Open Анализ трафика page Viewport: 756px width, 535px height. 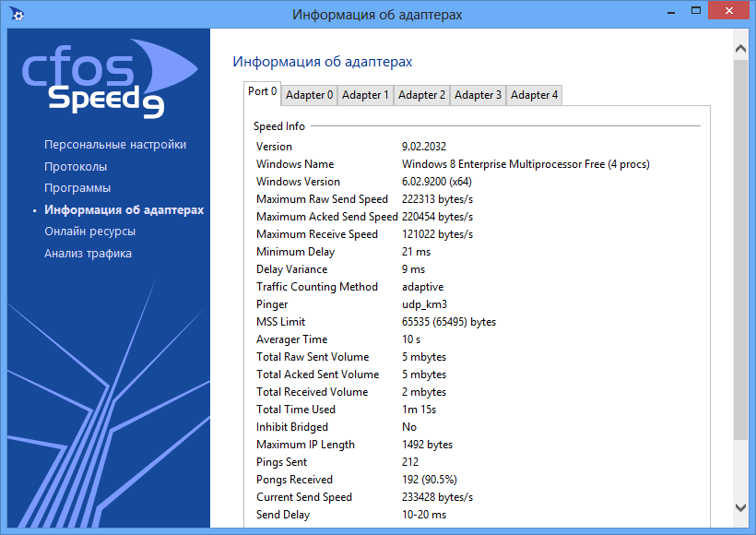pos(88,254)
